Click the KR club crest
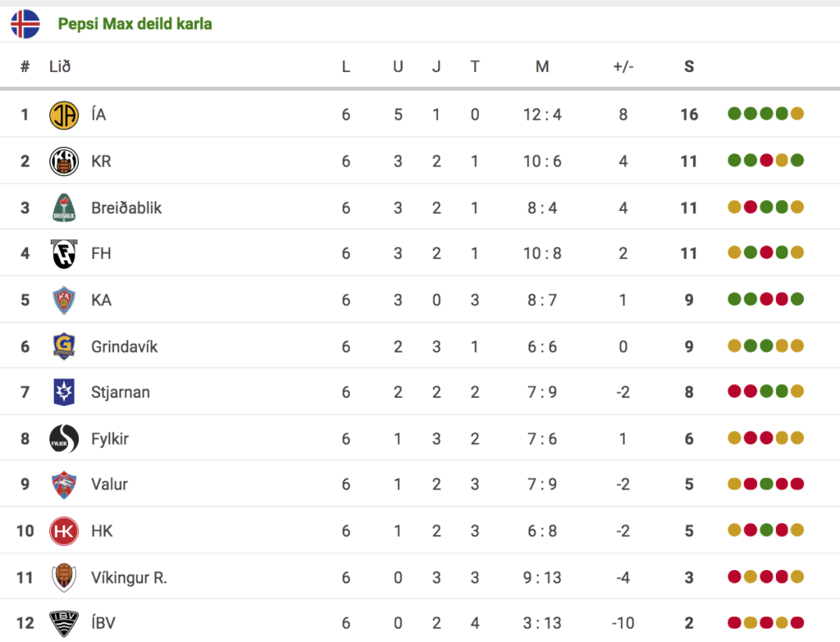 click(x=64, y=162)
